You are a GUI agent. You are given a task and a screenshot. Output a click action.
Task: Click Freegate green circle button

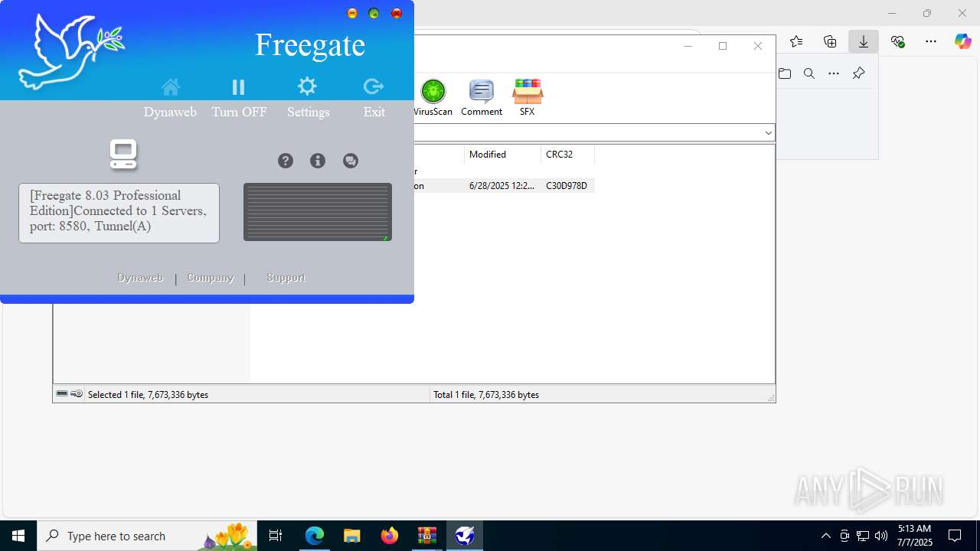374,13
